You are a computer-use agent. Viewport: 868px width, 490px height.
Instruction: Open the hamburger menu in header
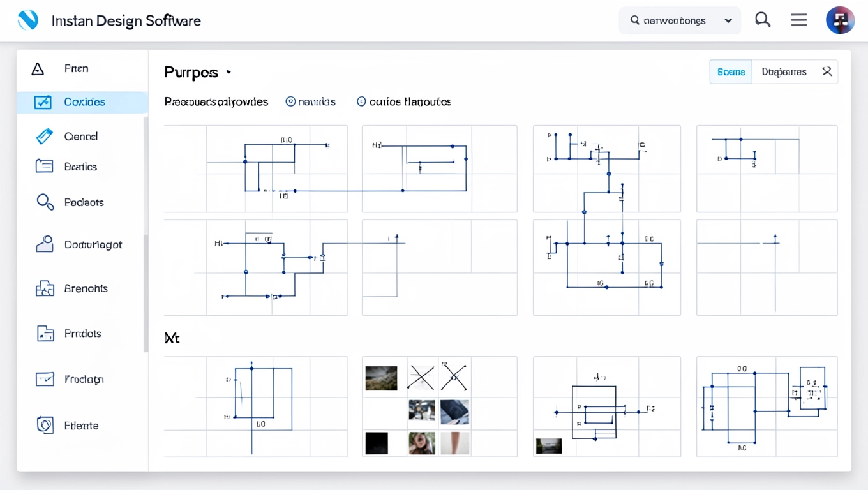coord(799,20)
